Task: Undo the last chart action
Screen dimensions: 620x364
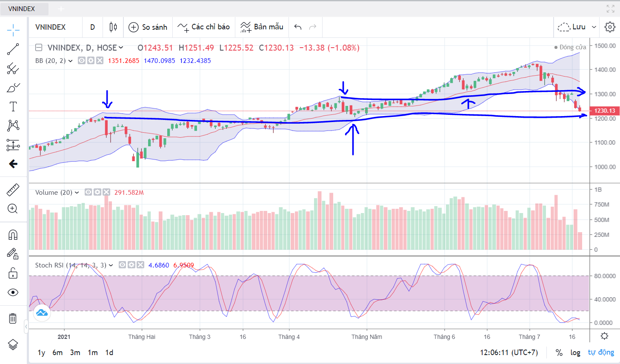Action: point(298,27)
